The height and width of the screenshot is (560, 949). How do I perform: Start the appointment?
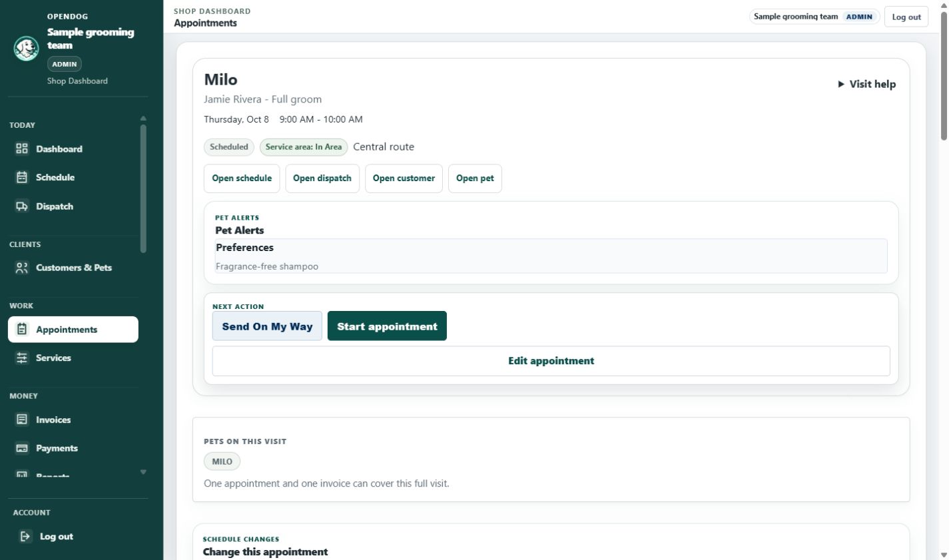coord(387,326)
